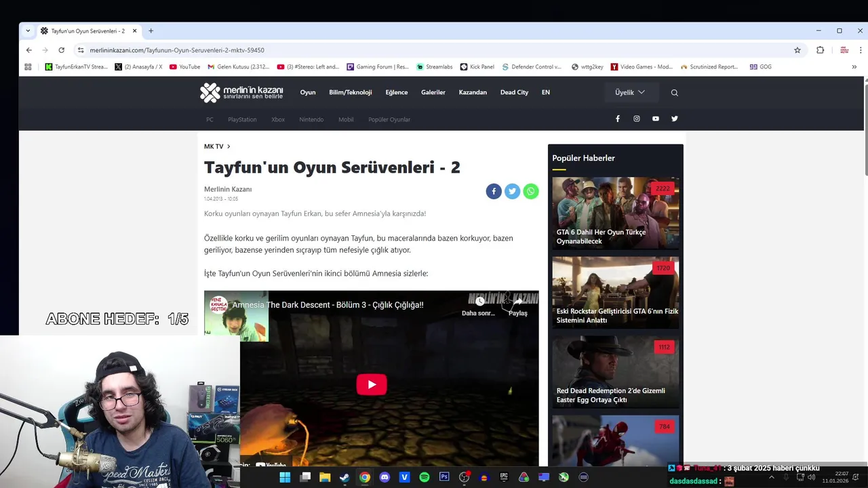Share article via WhatsApp circle button
Viewport: 868px width, 488px height.
[531, 191]
